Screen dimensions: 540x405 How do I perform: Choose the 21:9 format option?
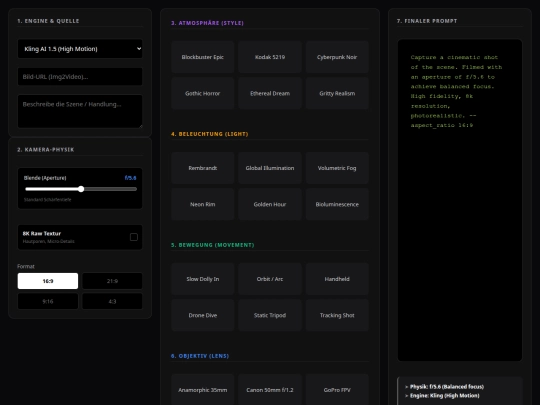click(112, 281)
